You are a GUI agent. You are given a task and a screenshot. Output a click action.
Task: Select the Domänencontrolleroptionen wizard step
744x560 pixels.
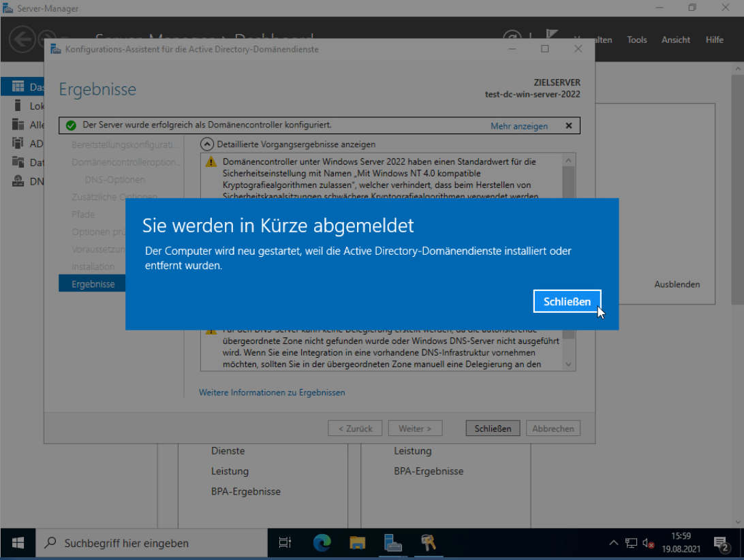click(x=126, y=162)
